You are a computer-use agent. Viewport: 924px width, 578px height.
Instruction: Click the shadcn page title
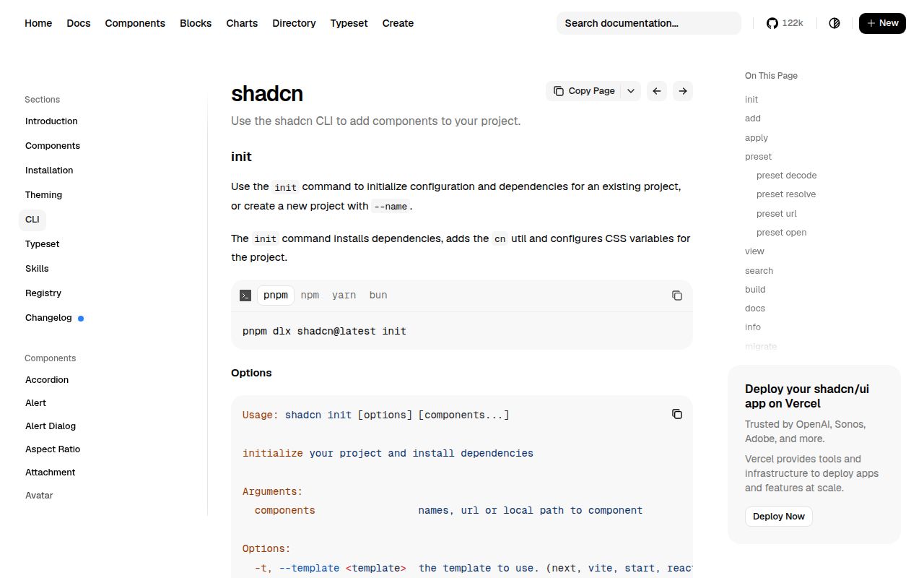coord(267,94)
